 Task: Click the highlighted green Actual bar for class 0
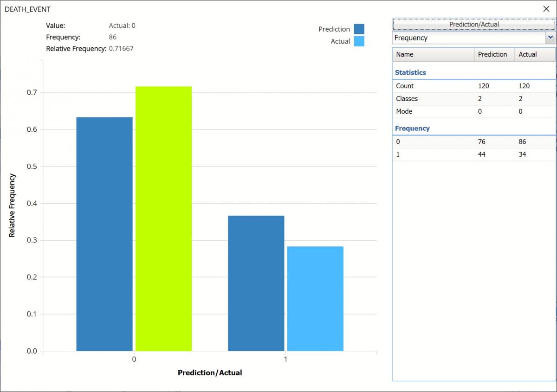point(163,219)
